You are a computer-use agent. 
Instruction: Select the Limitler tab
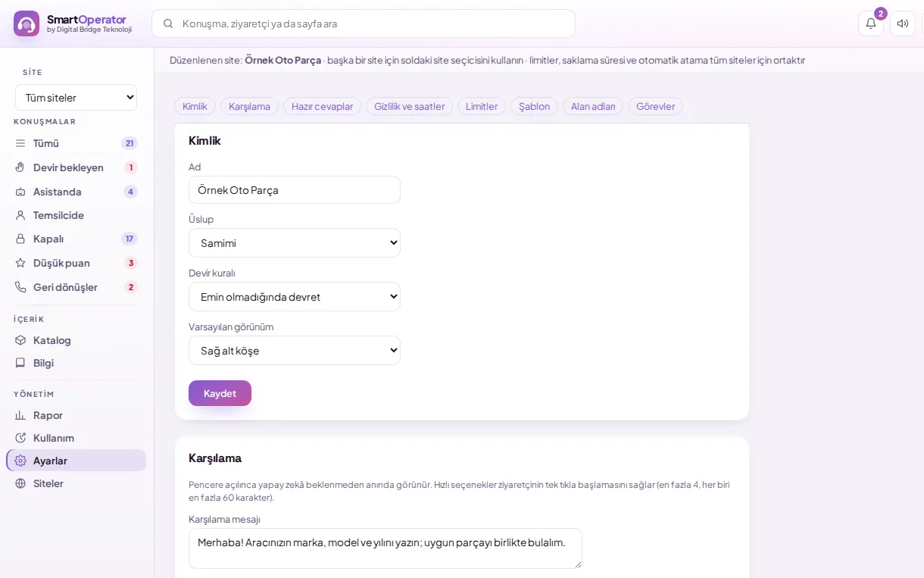click(x=482, y=107)
